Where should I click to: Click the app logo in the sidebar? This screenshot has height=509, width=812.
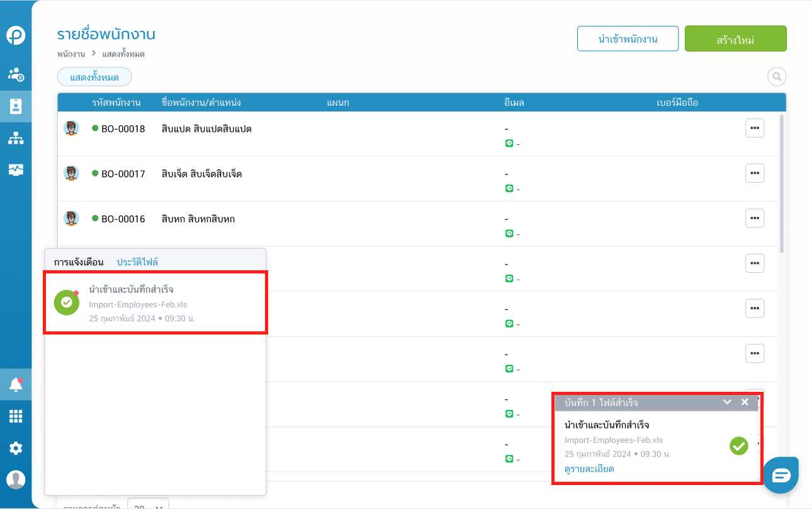(16, 36)
